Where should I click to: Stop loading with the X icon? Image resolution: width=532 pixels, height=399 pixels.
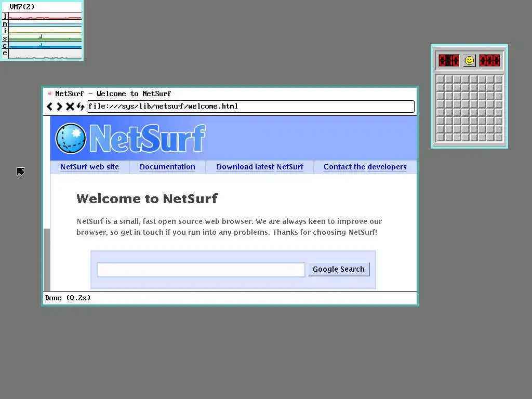(x=70, y=107)
